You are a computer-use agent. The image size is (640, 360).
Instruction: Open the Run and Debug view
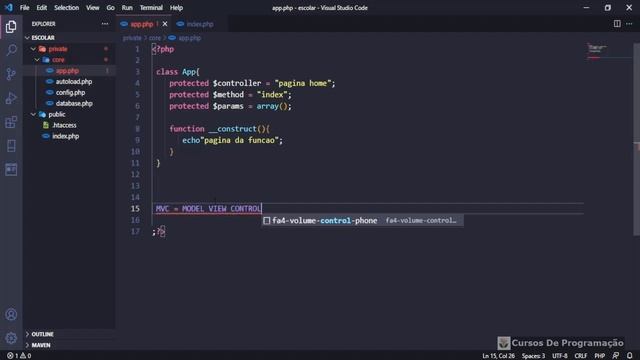point(11,98)
